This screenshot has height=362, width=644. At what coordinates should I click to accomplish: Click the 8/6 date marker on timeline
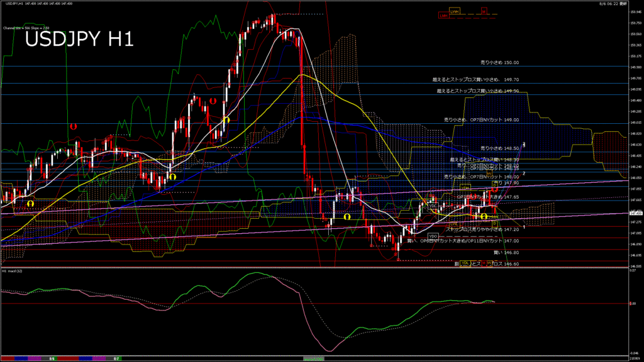(x=53, y=358)
